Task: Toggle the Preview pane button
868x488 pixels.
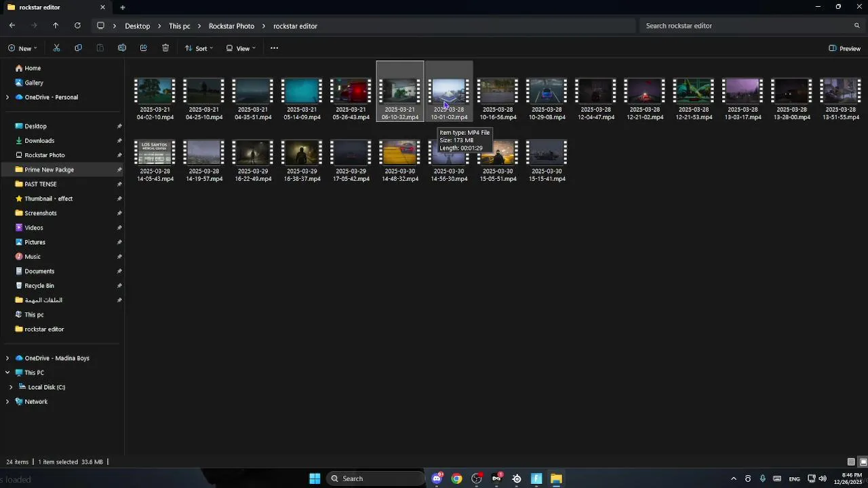Action: pyautogui.click(x=845, y=48)
